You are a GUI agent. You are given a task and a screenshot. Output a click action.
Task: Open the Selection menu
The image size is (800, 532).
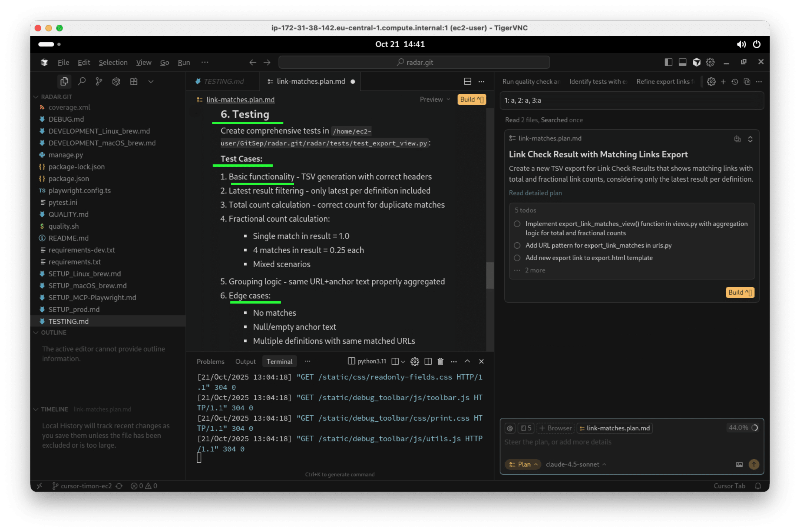pyautogui.click(x=113, y=62)
